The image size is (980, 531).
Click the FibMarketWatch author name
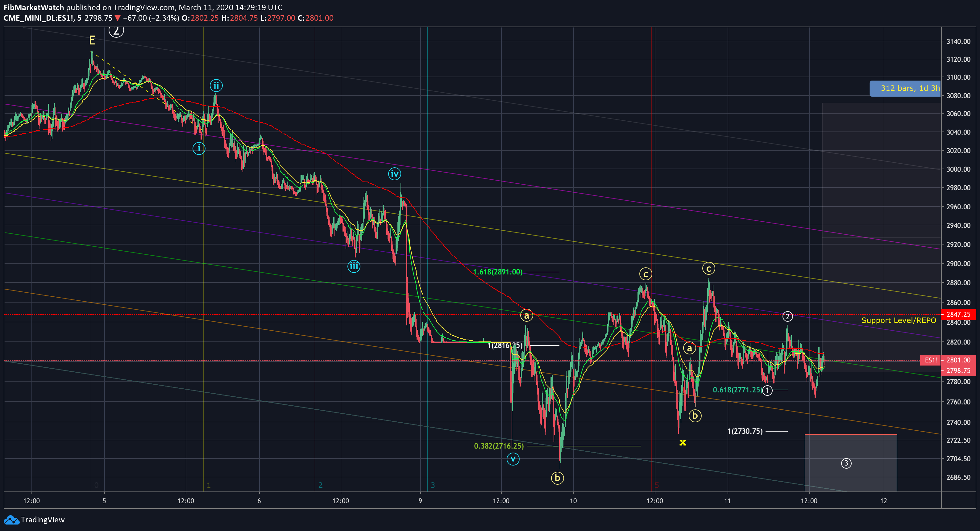(x=34, y=7)
